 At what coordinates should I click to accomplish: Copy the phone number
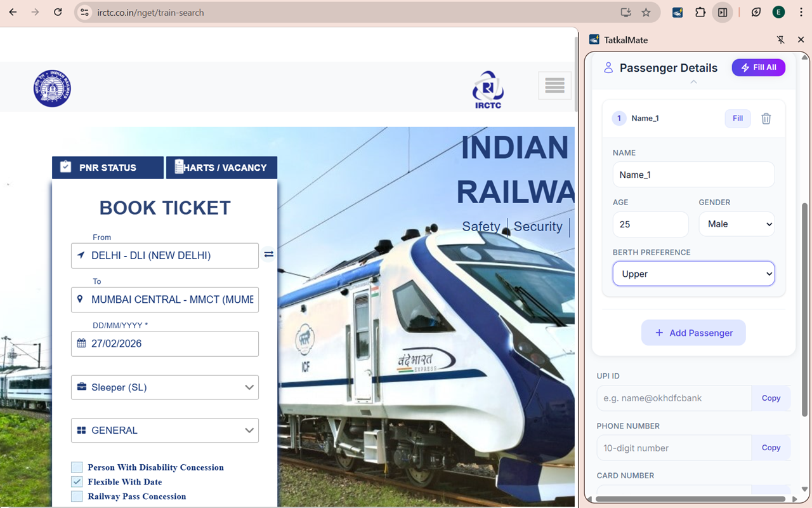tap(771, 448)
